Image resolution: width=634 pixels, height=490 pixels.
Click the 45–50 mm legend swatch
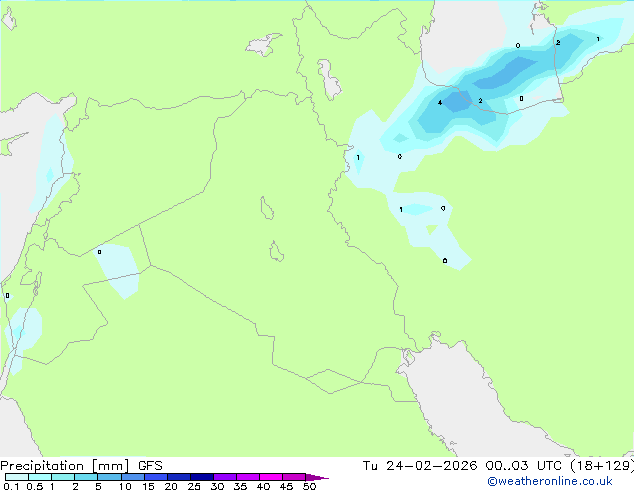[x=294, y=477]
